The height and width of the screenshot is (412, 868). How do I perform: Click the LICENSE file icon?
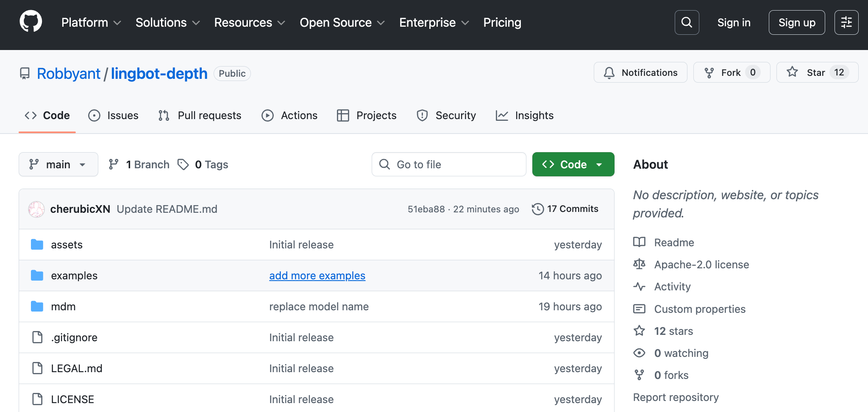pyautogui.click(x=37, y=399)
